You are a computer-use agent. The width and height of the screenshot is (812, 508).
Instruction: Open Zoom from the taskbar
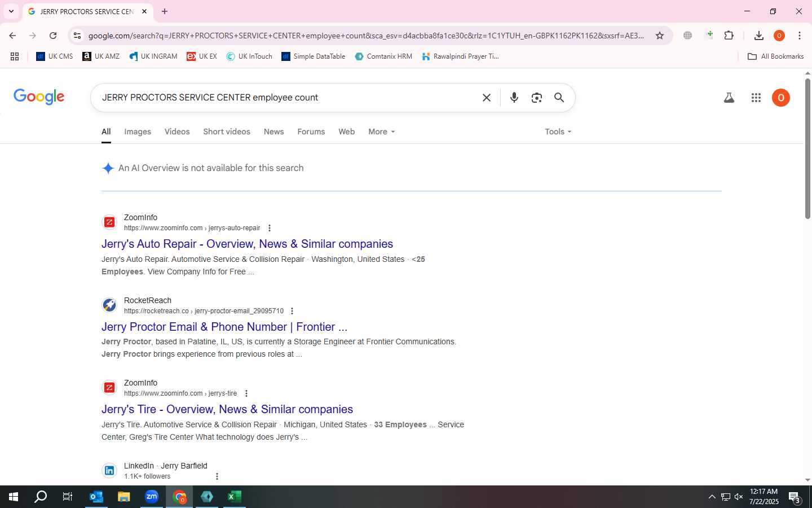click(x=152, y=497)
